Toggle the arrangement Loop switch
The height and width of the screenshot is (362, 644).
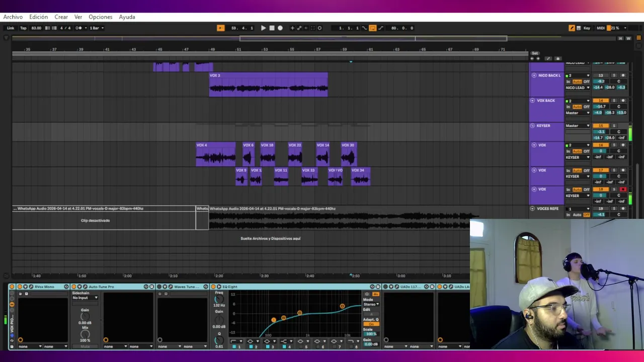pos(372,28)
